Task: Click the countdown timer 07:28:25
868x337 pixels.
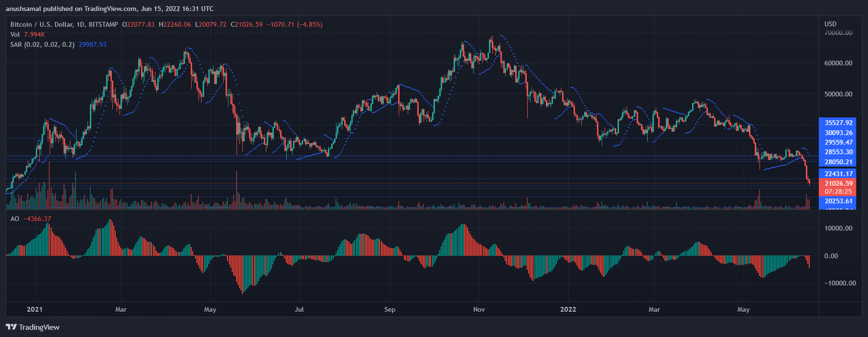Action: click(x=837, y=191)
